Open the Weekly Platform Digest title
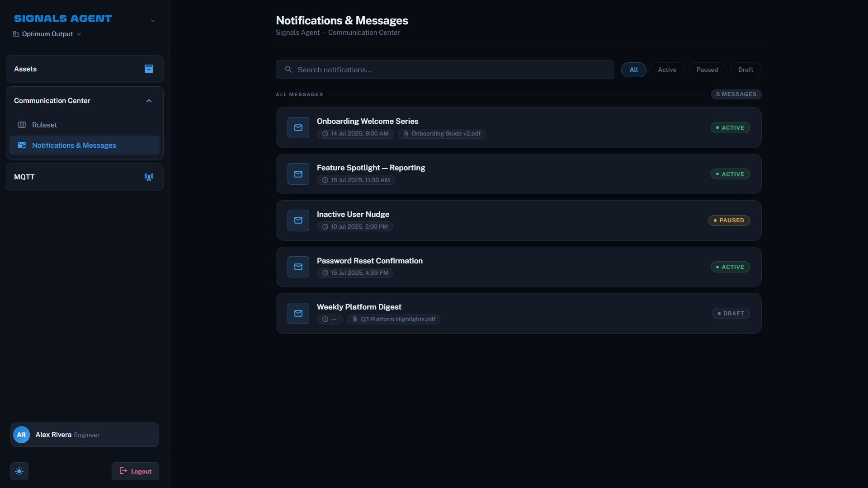868x488 pixels. click(x=359, y=307)
